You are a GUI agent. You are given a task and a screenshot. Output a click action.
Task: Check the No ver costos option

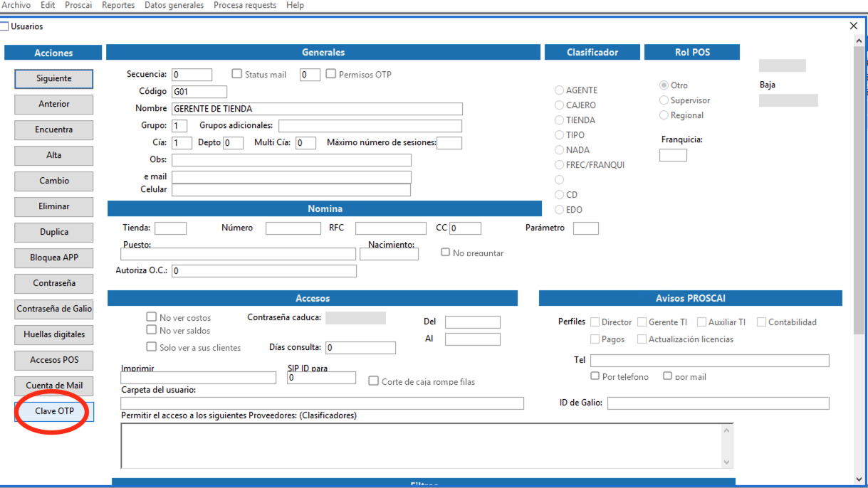[x=152, y=317]
